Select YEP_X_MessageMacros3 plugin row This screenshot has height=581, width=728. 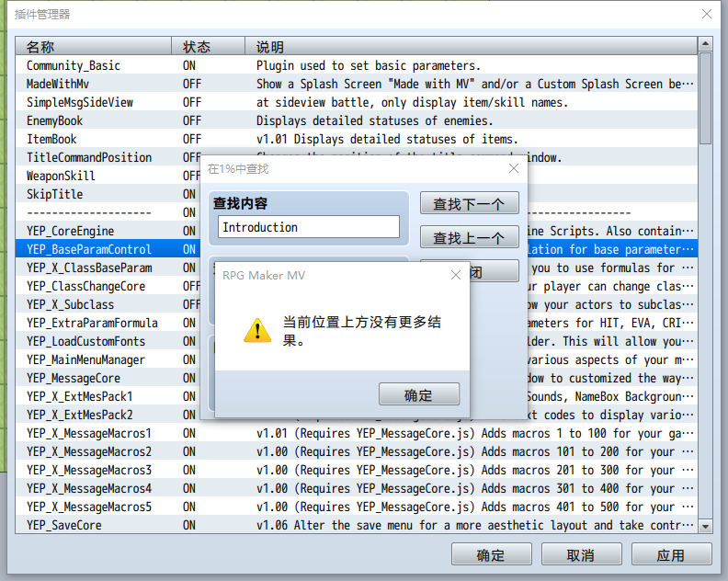(x=356, y=470)
